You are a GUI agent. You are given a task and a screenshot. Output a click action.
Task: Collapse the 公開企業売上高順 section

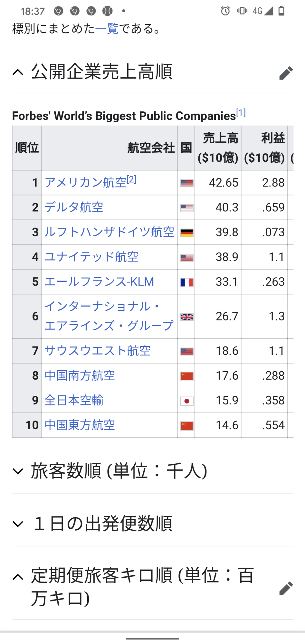click(x=18, y=72)
